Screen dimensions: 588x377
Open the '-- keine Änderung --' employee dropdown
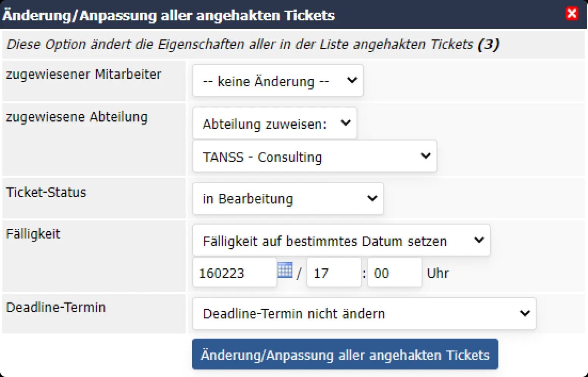click(277, 81)
